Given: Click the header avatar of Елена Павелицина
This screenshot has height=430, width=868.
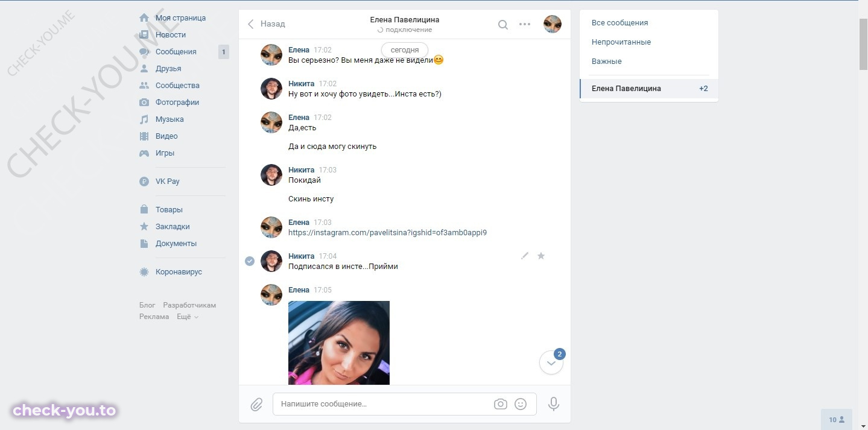Looking at the screenshot, I should pos(553,24).
